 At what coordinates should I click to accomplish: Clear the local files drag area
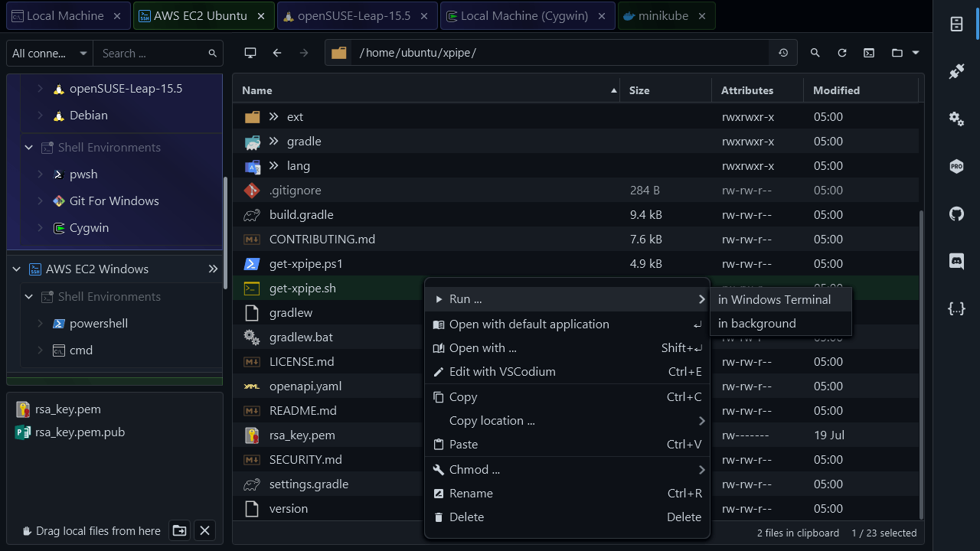pos(204,530)
